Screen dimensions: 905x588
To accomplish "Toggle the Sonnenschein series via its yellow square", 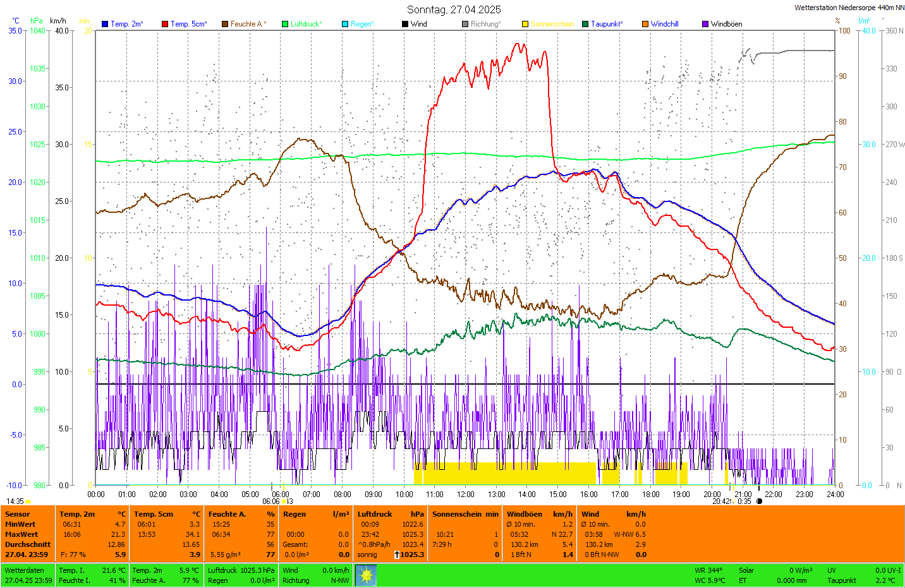I will [x=525, y=24].
